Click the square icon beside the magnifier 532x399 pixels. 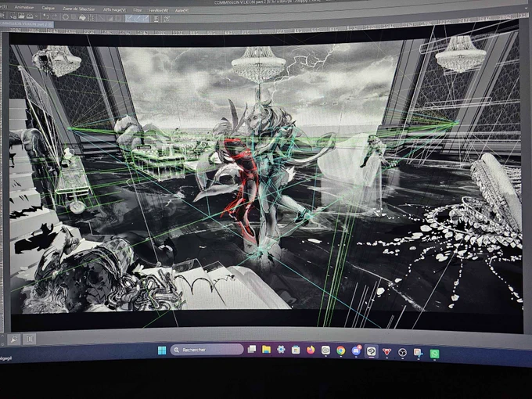pyautogui.click(x=30, y=339)
